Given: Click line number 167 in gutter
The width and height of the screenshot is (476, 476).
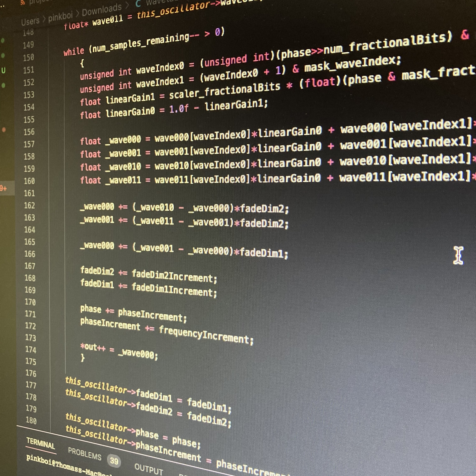Looking at the screenshot, I should click(30, 266).
